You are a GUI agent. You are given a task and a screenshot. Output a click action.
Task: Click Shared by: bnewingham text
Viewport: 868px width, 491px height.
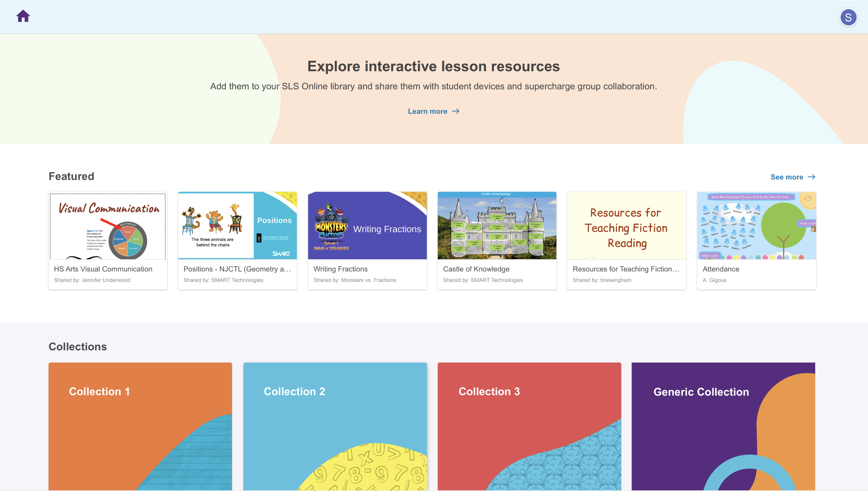[x=602, y=280]
